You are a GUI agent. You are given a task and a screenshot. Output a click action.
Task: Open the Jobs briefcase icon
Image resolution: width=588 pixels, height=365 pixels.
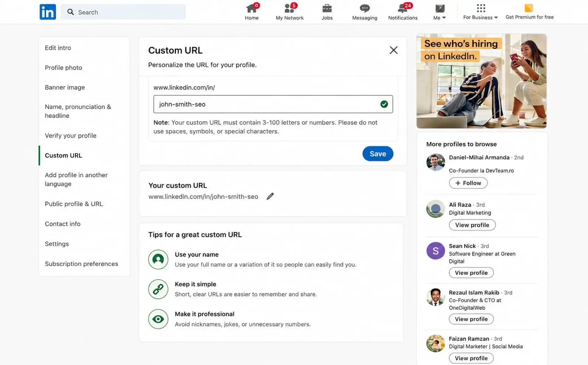(327, 8)
